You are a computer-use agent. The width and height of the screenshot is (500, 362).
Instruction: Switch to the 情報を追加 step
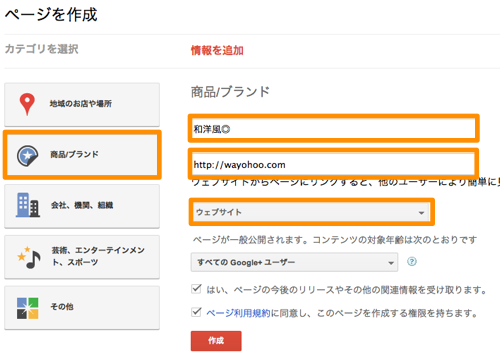pyautogui.click(x=217, y=50)
